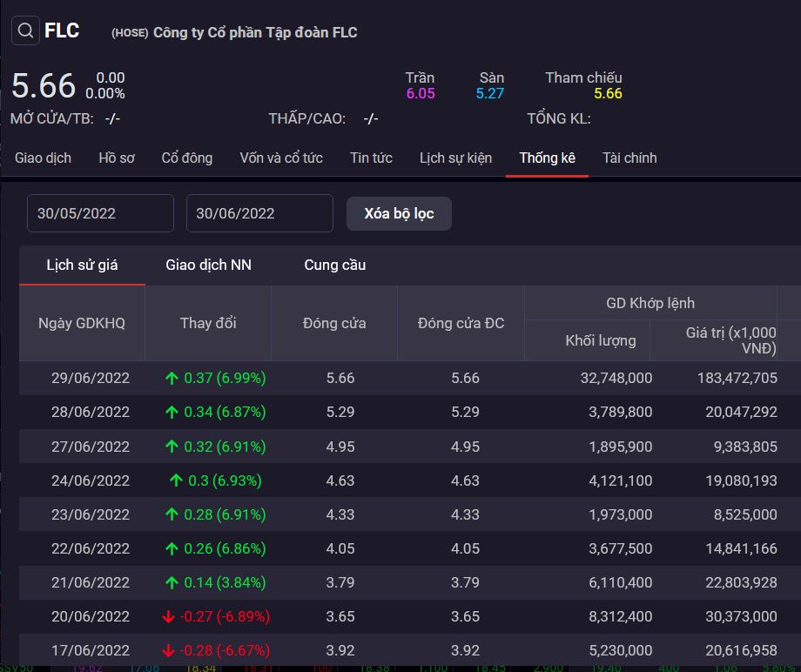Click the end date field 30/06/2022
The height and width of the screenshot is (672, 801).
(x=259, y=213)
